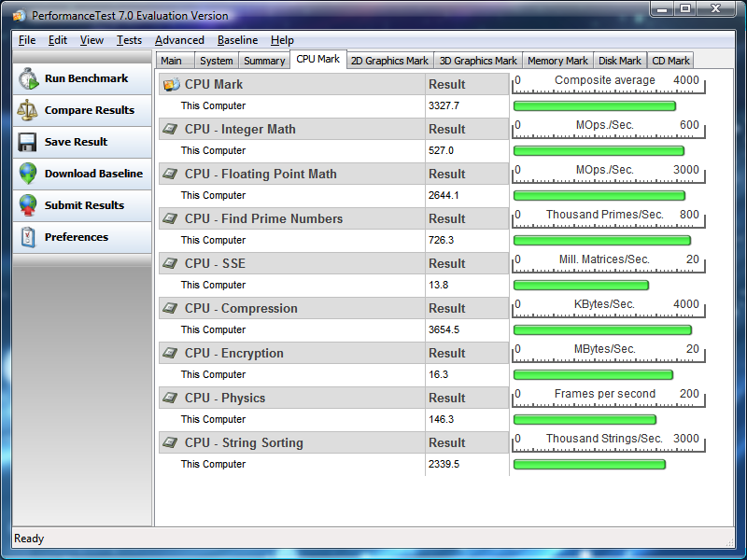Click the Preferences button label
The height and width of the screenshot is (560, 747).
(77, 237)
